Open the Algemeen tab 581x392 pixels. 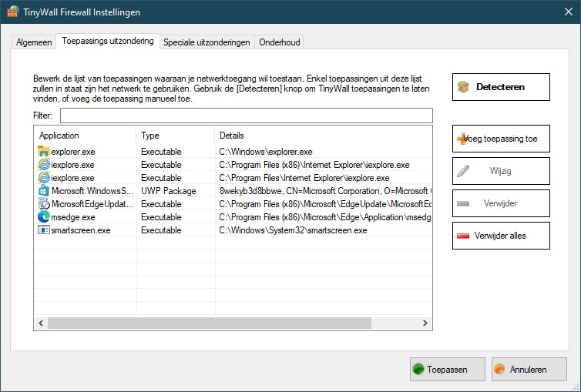point(34,42)
